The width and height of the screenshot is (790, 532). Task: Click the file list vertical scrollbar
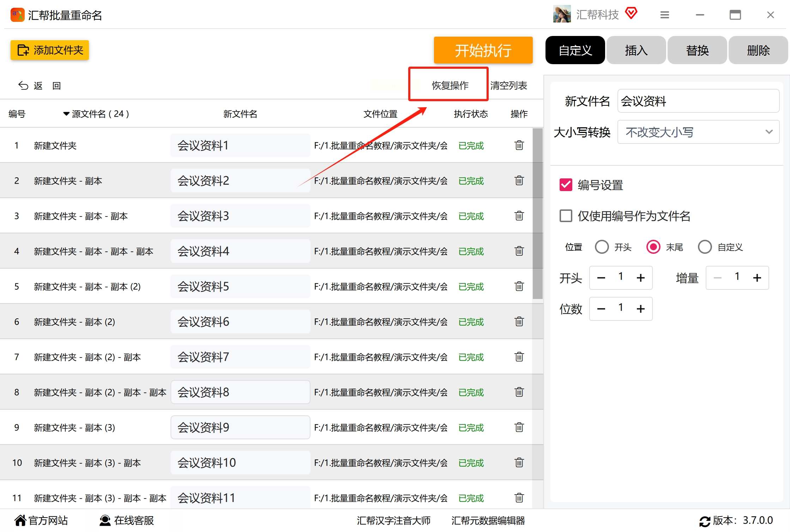pyautogui.click(x=537, y=214)
